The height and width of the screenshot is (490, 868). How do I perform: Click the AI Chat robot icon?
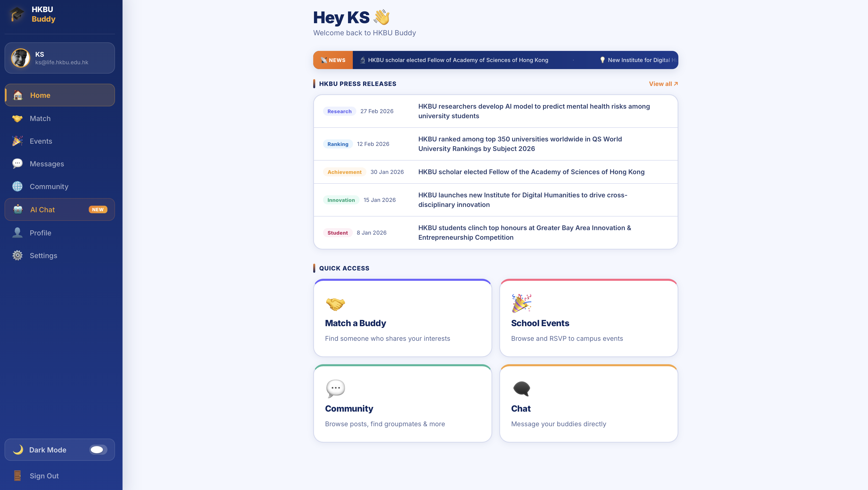pos(18,209)
